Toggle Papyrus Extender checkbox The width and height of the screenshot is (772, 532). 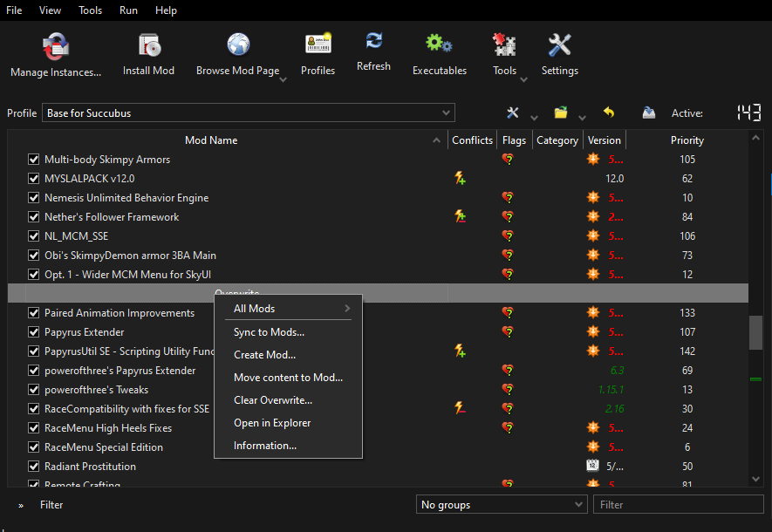[x=33, y=332]
